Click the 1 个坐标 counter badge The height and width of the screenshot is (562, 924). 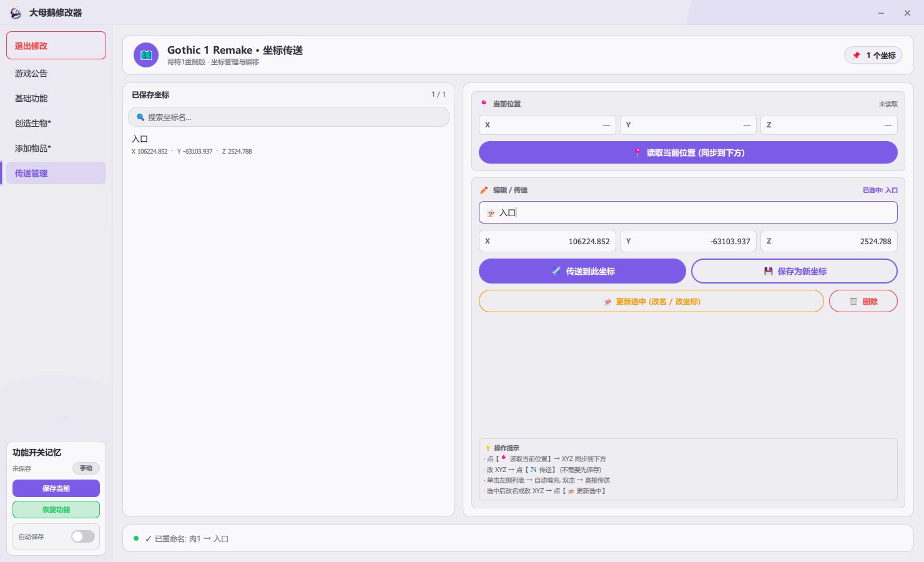point(873,55)
